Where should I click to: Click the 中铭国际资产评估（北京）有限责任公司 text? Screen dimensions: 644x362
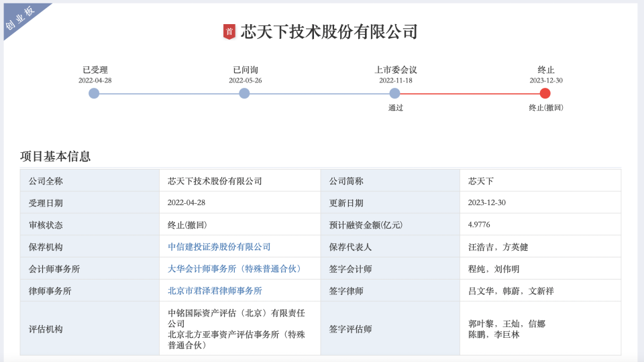[237, 318]
